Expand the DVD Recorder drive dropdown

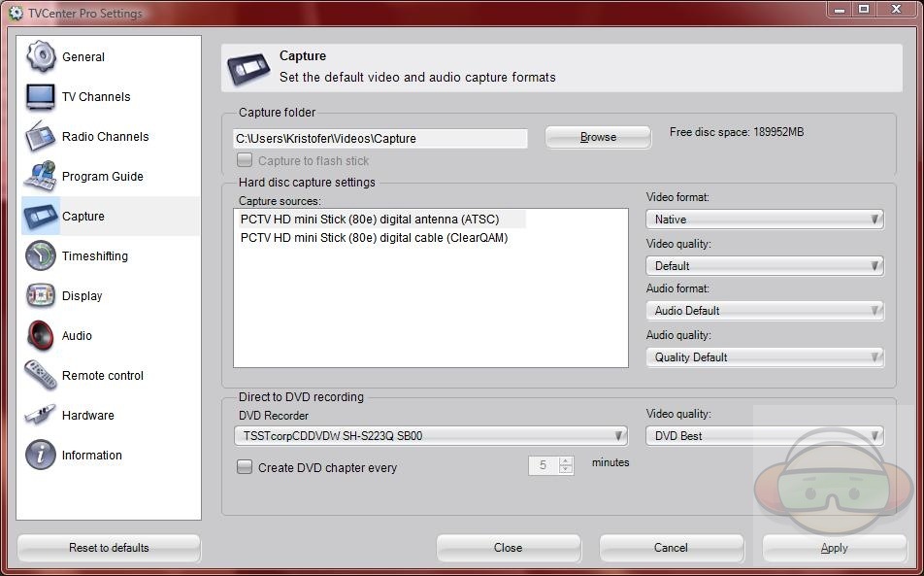(430, 436)
